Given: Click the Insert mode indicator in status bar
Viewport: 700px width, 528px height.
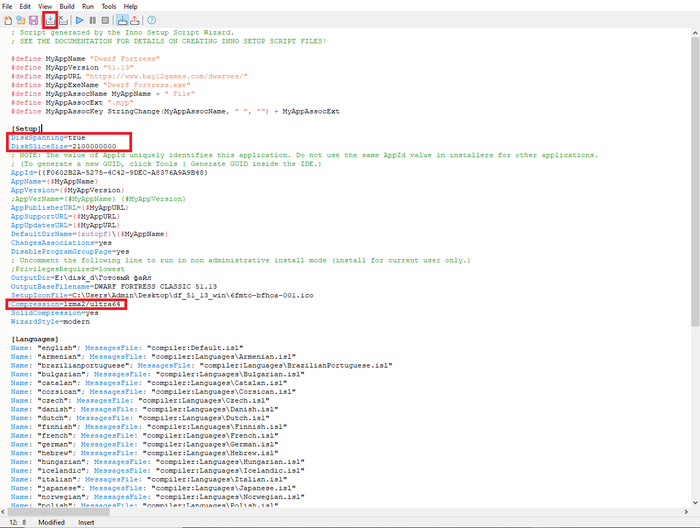Looking at the screenshot, I should (x=87, y=522).
